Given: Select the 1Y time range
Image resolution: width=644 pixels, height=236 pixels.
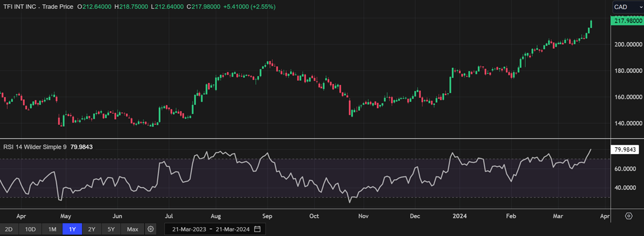Looking at the screenshot, I should (x=73, y=229).
